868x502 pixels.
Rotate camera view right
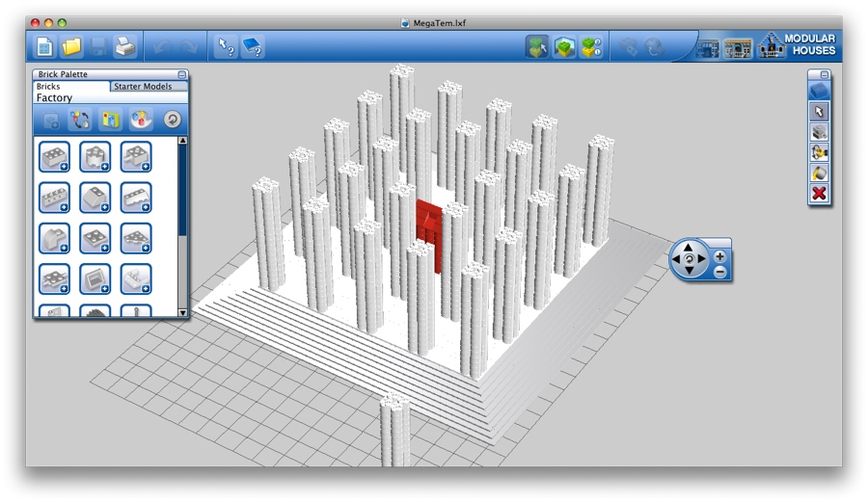(x=701, y=258)
